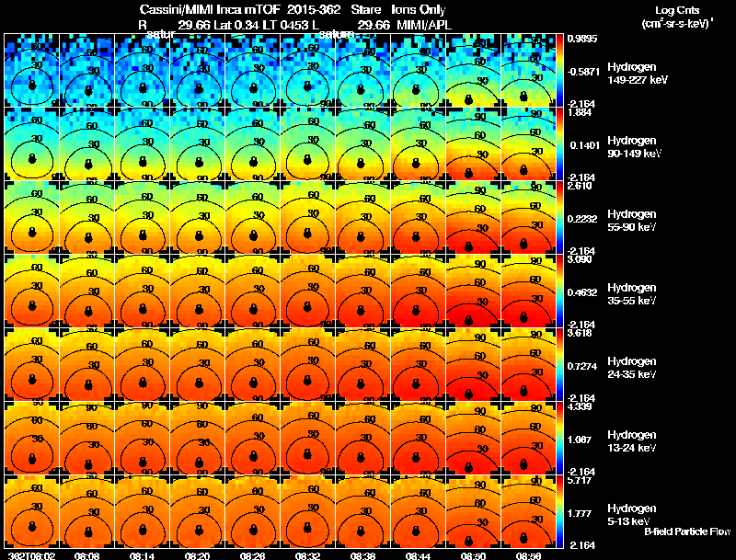The width and height of the screenshot is (736, 560).
Task: Click the 0.9895 color scale maximum value
Action: pyautogui.click(x=582, y=39)
